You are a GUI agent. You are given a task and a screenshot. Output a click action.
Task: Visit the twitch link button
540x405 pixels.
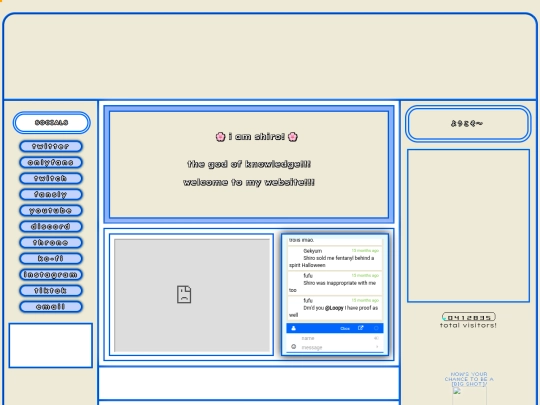pos(51,178)
